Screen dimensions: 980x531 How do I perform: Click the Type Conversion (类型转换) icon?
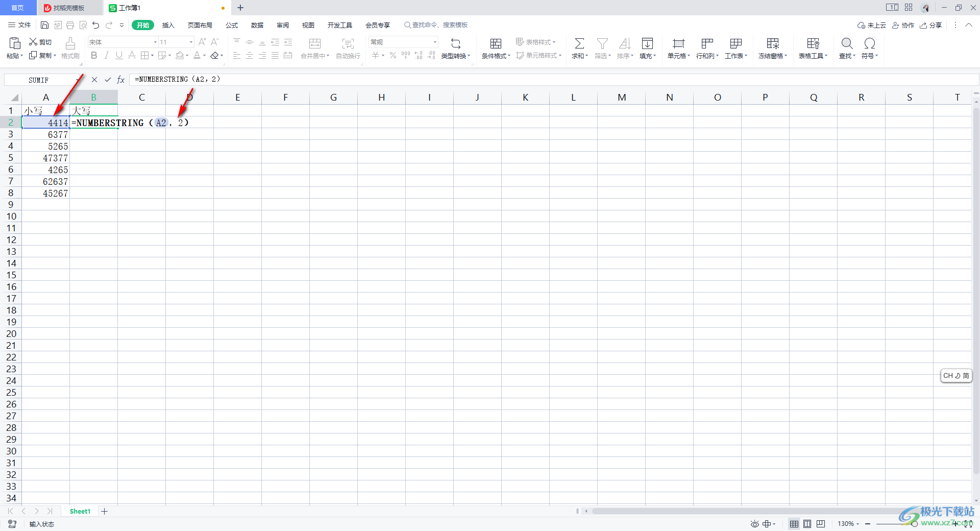[x=456, y=43]
